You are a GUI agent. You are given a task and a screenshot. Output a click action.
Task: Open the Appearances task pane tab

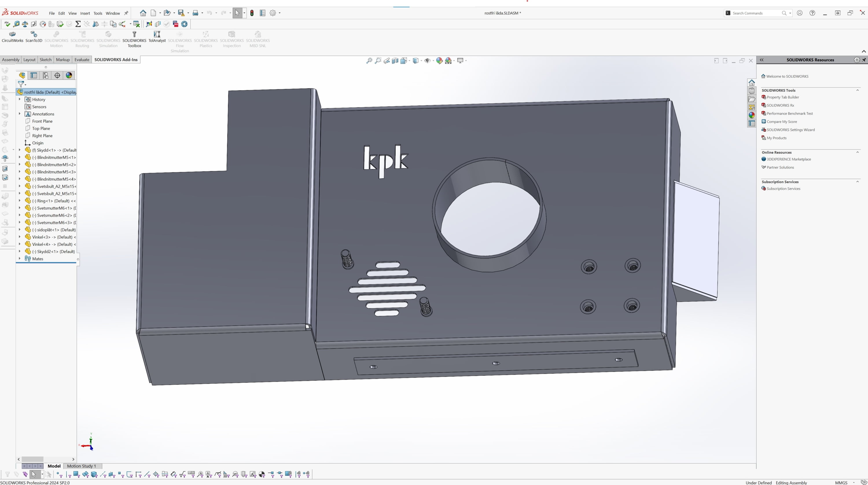click(752, 115)
